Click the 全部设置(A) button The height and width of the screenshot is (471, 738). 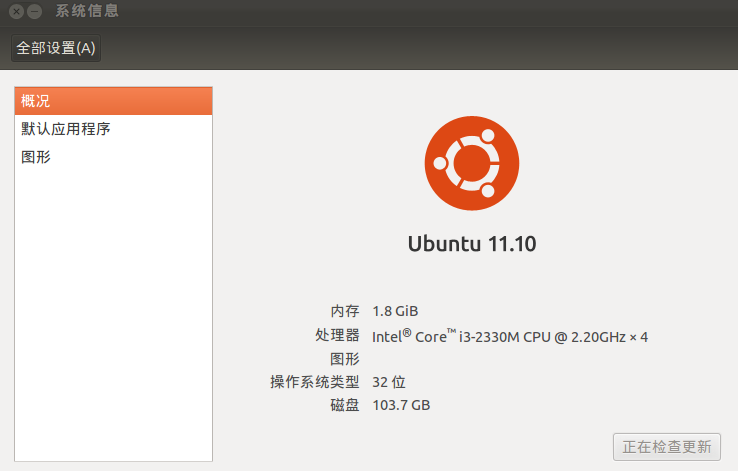click(x=56, y=48)
